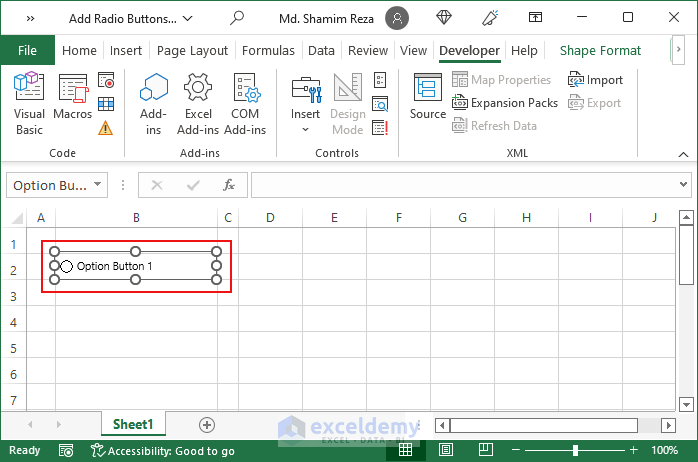Click horizontal scrollbar right arrow
Image resolution: width=698 pixels, height=462 pixels.
coord(668,425)
